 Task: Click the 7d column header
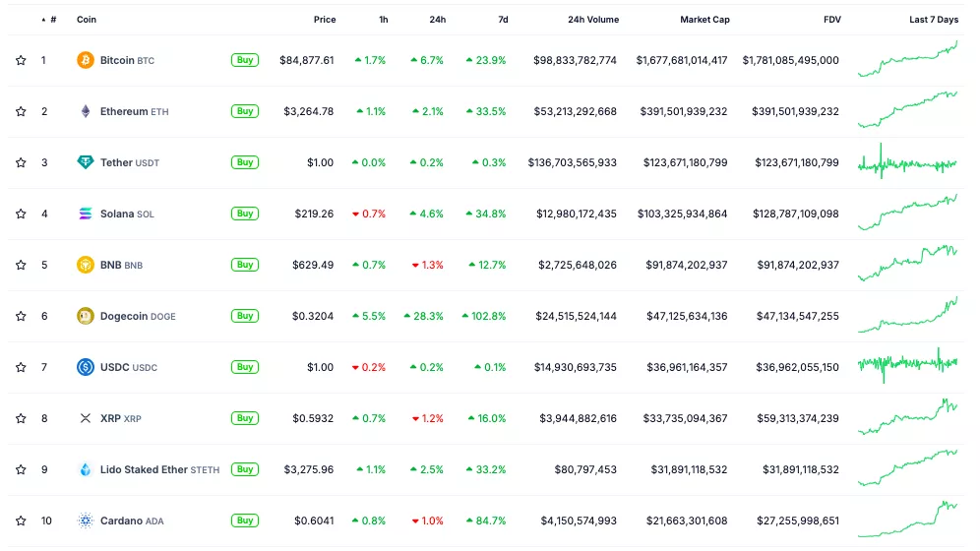coord(503,20)
